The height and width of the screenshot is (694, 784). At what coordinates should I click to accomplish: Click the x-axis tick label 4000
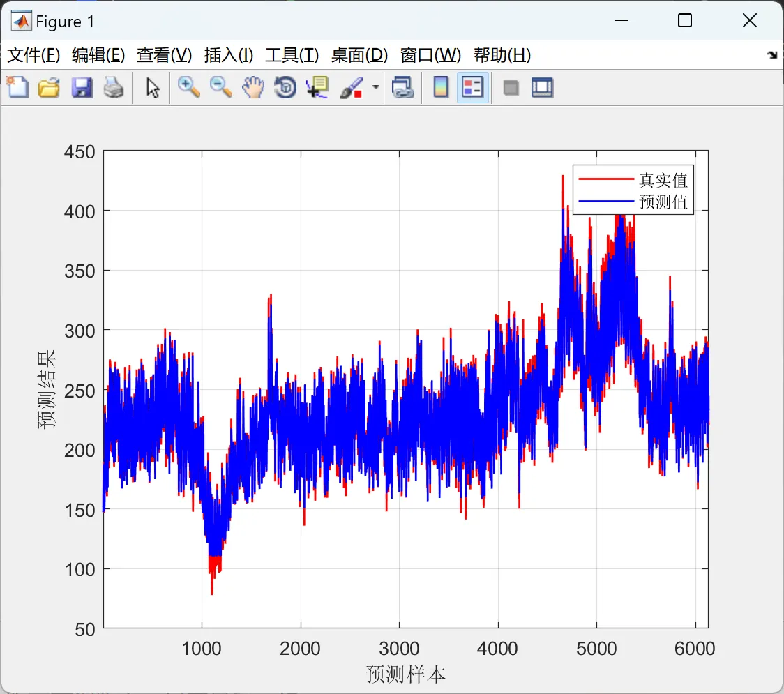(x=497, y=649)
